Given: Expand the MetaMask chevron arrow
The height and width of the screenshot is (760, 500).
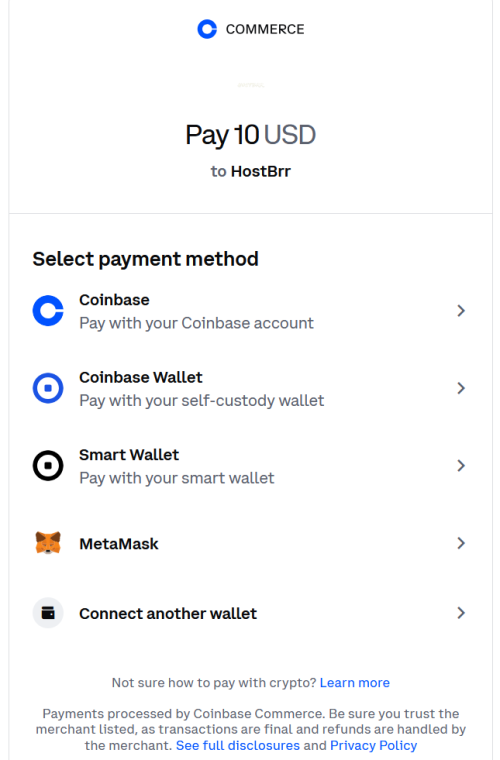Looking at the screenshot, I should point(461,543).
